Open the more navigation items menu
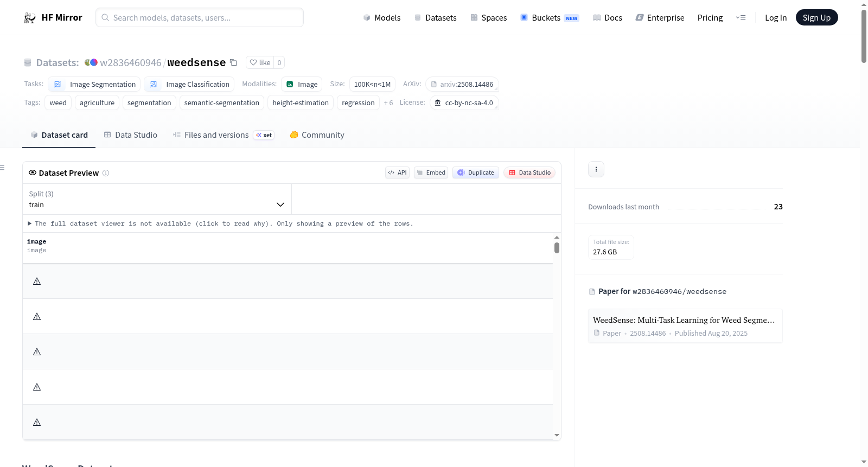Image resolution: width=868 pixels, height=467 pixels. 741,18
